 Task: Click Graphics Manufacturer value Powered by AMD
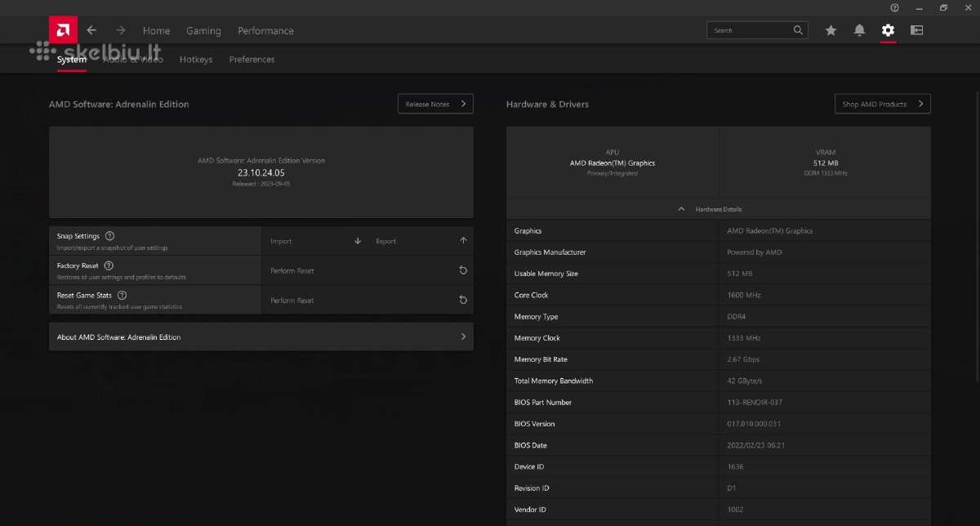(x=754, y=252)
